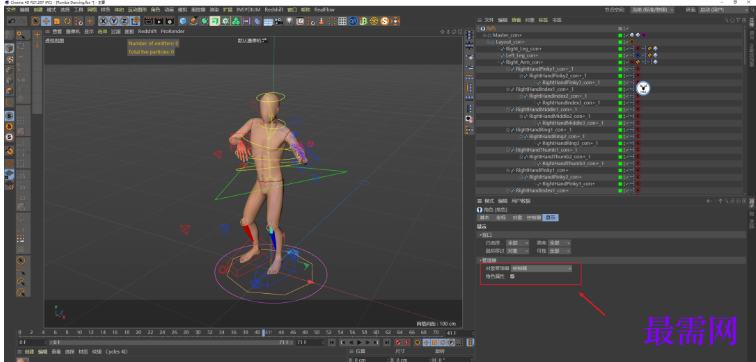Click the orange S plugin icon
The image size is (756, 362).
385,21
